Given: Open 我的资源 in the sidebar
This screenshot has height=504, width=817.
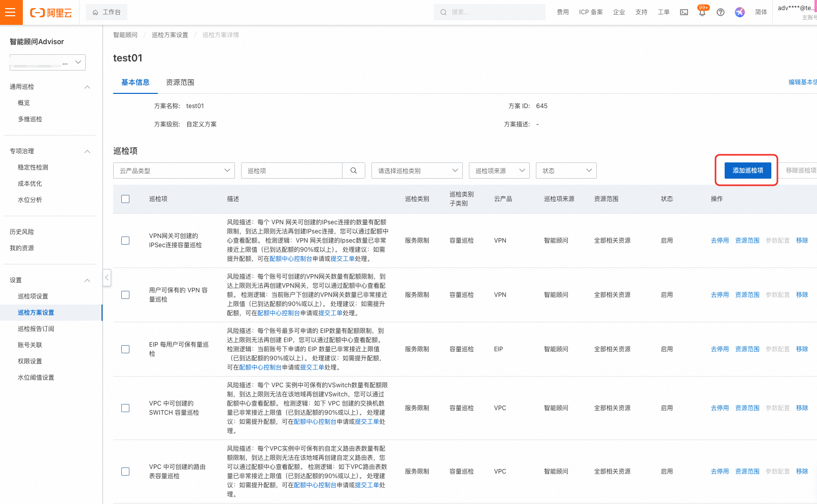Looking at the screenshot, I should click(x=22, y=248).
